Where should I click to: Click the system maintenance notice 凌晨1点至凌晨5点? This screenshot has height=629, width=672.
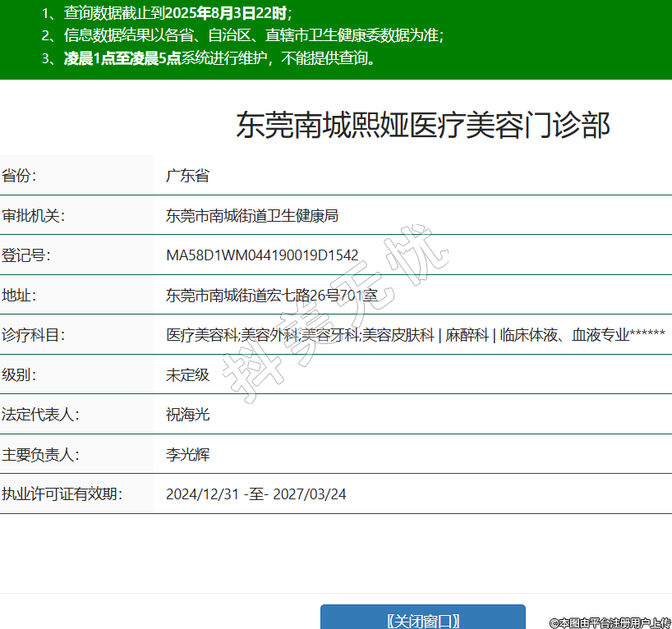[122, 59]
